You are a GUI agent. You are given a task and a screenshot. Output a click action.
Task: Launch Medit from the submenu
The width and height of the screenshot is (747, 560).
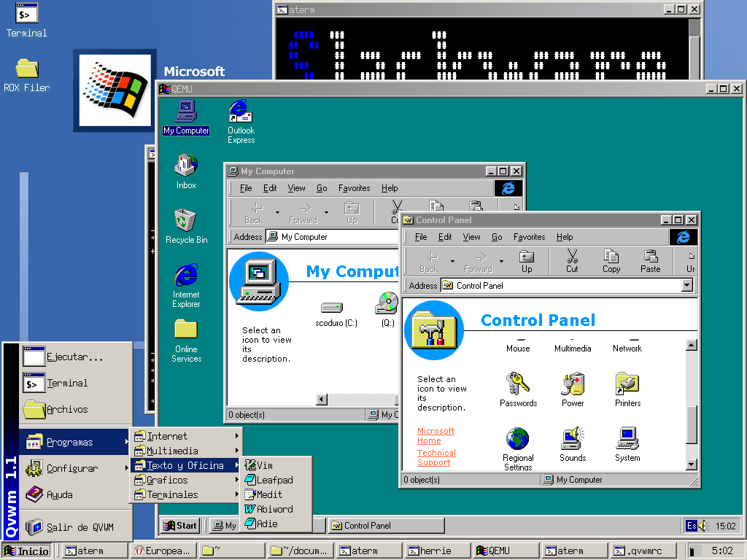pyautogui.click(x=276, y=494)
